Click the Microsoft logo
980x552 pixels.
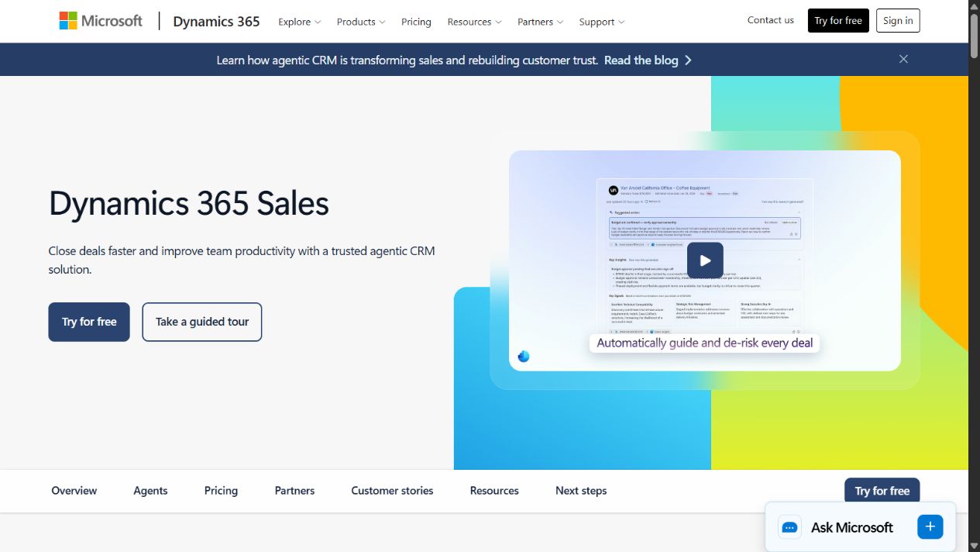click(101, 21)
